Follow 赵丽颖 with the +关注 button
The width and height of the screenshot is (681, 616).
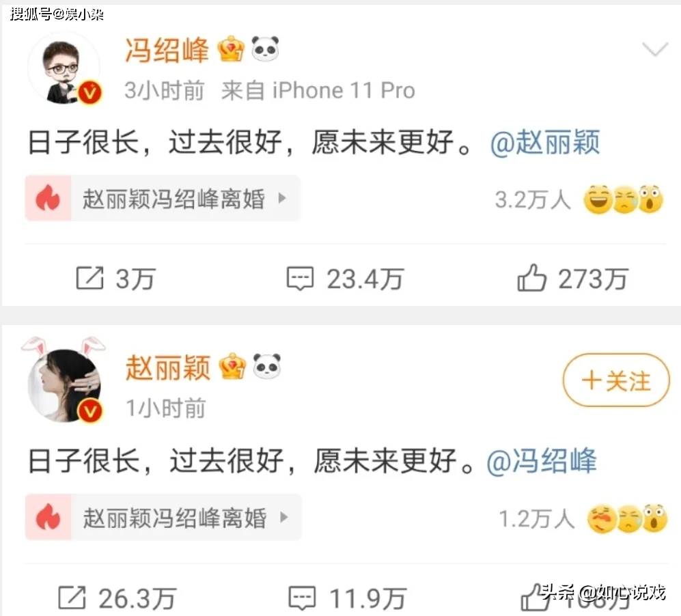tap(616, 380)
